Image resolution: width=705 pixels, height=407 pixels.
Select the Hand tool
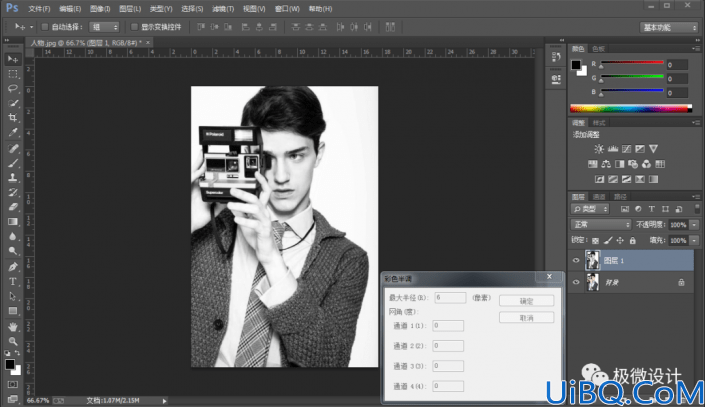(13, 326)
